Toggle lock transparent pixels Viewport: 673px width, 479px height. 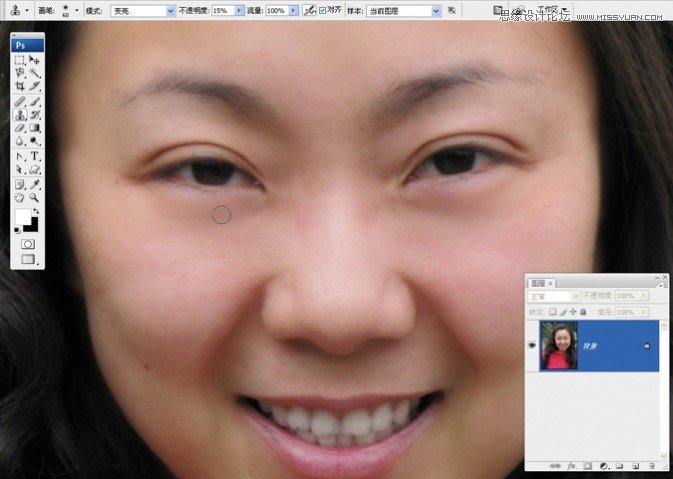[x=553, y=312]
